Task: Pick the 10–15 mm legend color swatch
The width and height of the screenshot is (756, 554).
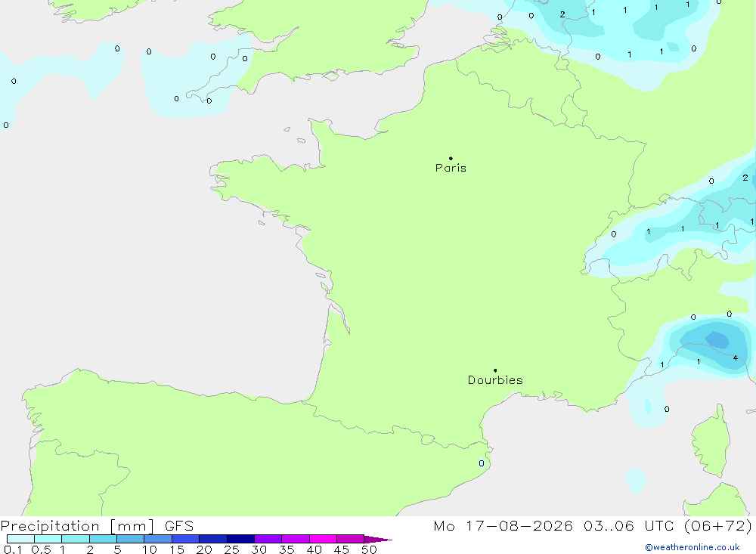Action: click(x=158, y=539)
